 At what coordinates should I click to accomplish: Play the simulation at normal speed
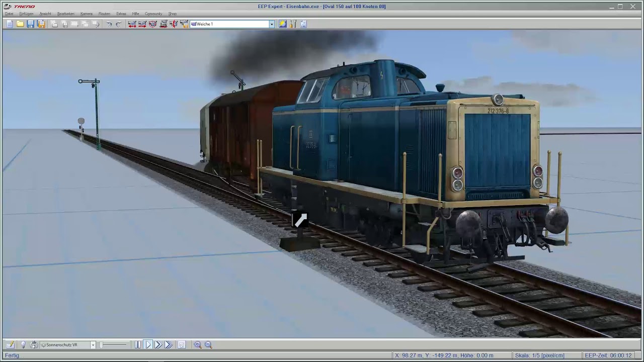click(x=148, y=344)
